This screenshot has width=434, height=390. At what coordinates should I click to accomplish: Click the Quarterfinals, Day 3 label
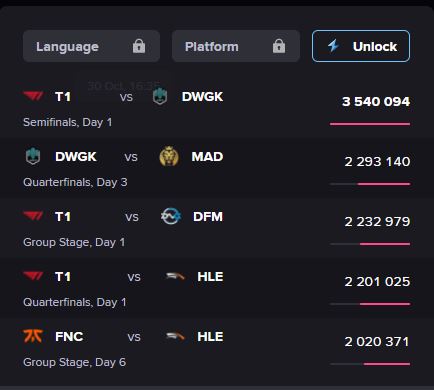coord(75,182)
